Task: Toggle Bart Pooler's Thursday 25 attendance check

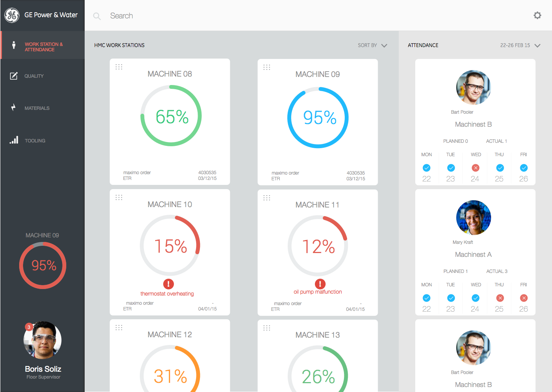Action: (x=500, y=168)
